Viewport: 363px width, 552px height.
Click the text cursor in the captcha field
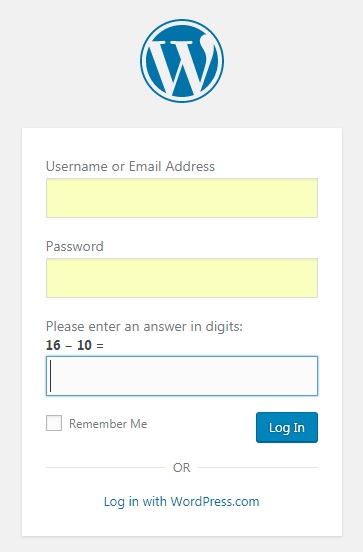51,376
